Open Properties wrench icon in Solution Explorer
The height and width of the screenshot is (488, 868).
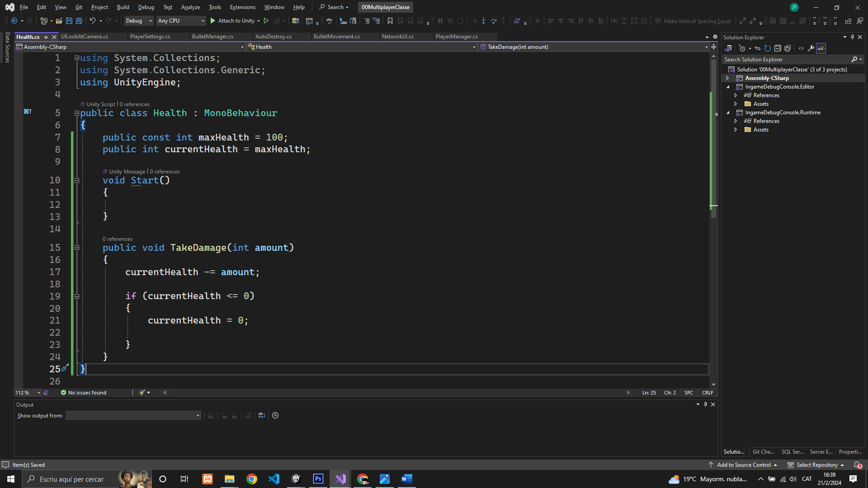(x=811, y=48)
